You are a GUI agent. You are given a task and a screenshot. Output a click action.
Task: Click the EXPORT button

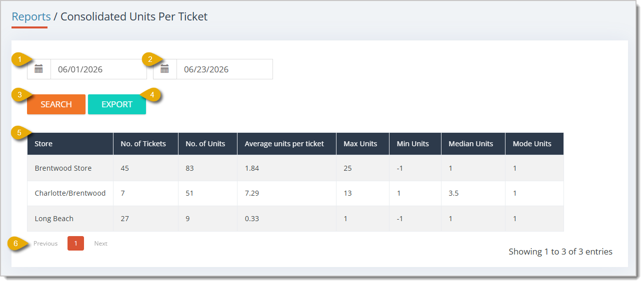pyautogui.click(x=117, y=104)
